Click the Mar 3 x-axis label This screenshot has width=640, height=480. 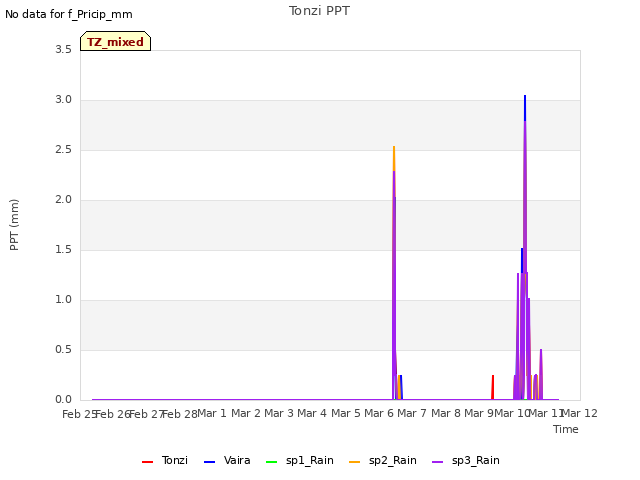coord(279,413)
